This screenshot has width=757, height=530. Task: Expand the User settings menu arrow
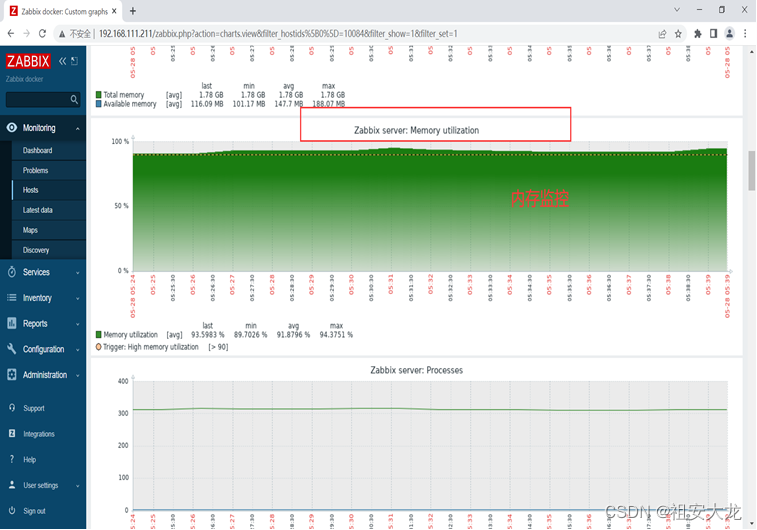coord(77,486)
